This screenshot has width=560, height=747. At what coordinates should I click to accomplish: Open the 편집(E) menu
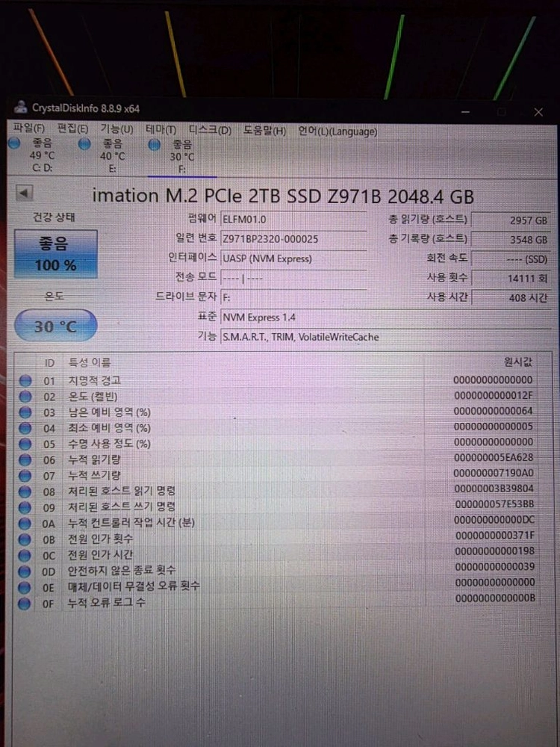[x=72, y=129]
